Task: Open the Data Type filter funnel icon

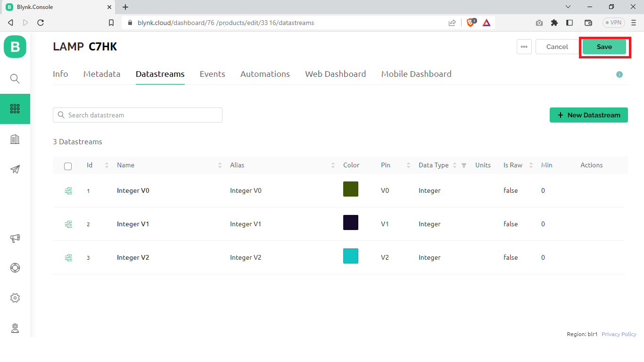Action: (x=463, y=165)
